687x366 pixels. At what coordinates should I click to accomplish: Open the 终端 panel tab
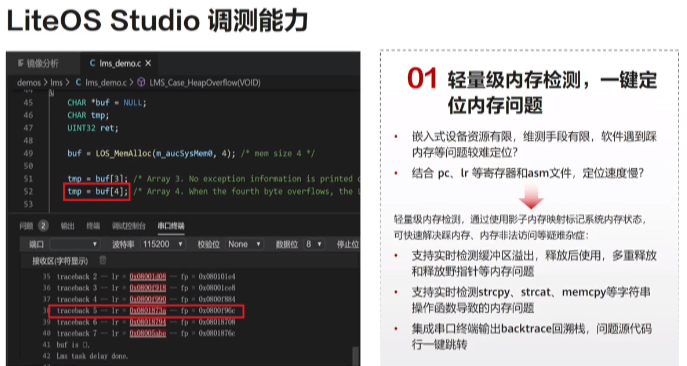[93, 226]
